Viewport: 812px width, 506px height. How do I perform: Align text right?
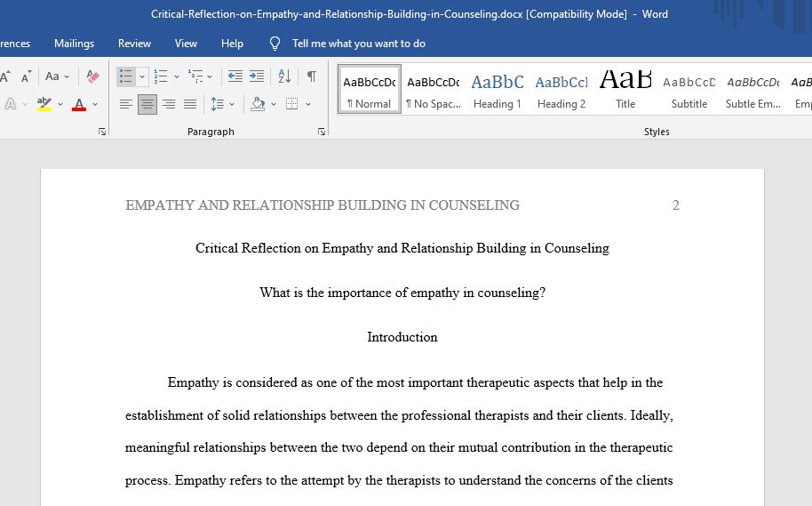click(x=169, y=104)
